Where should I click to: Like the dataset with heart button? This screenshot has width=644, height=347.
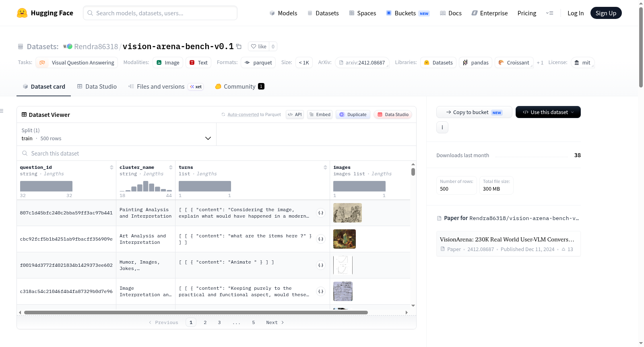pos(258,46)
